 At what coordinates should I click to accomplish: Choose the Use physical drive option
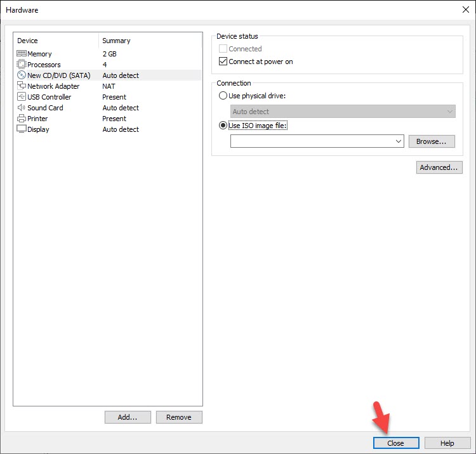pos(223,96)
